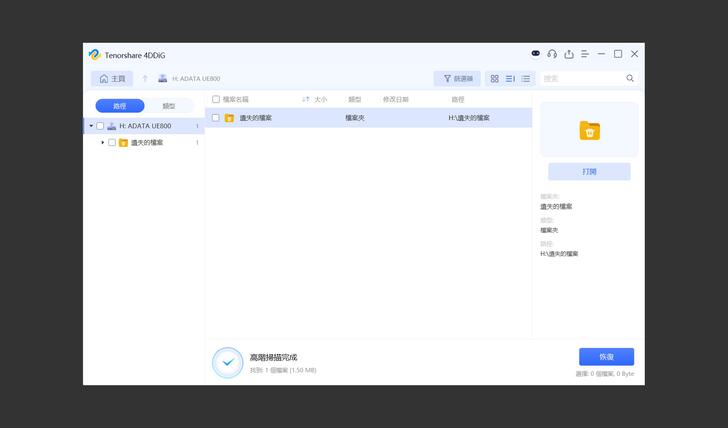Maximize the 4DDiG window
The image size is (728, 428).
(x=618, y=54)
